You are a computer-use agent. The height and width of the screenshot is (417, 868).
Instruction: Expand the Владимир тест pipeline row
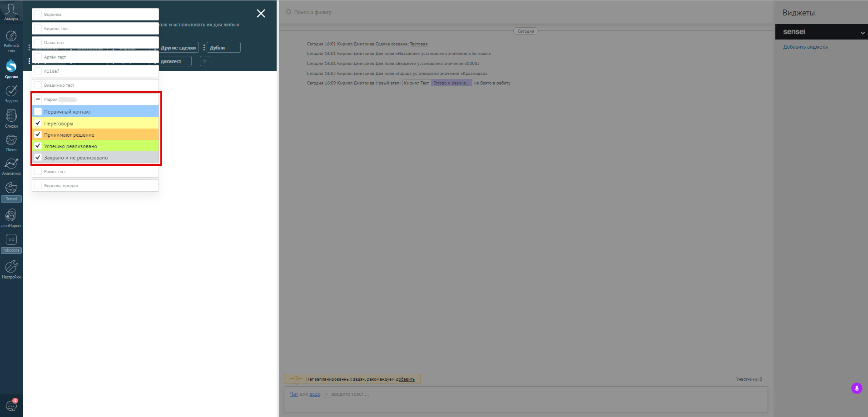(x=95, y=85)
